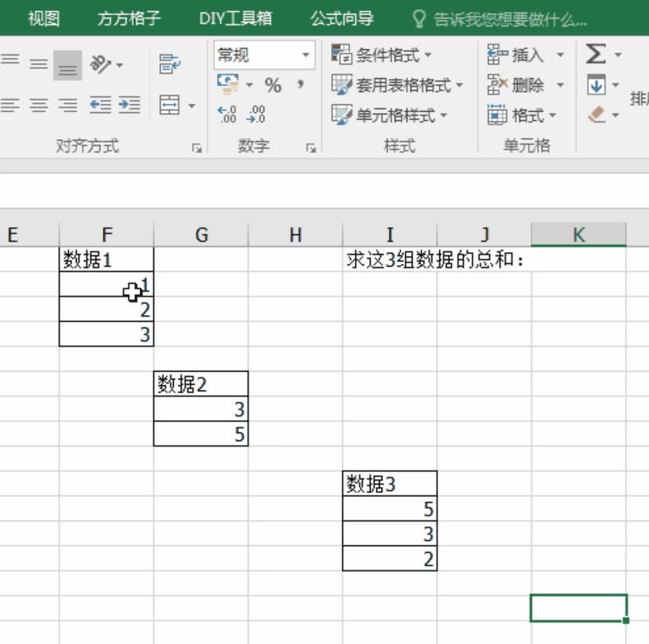The image size is (649, 644).
Task: Select column H header
Action: 296,234
